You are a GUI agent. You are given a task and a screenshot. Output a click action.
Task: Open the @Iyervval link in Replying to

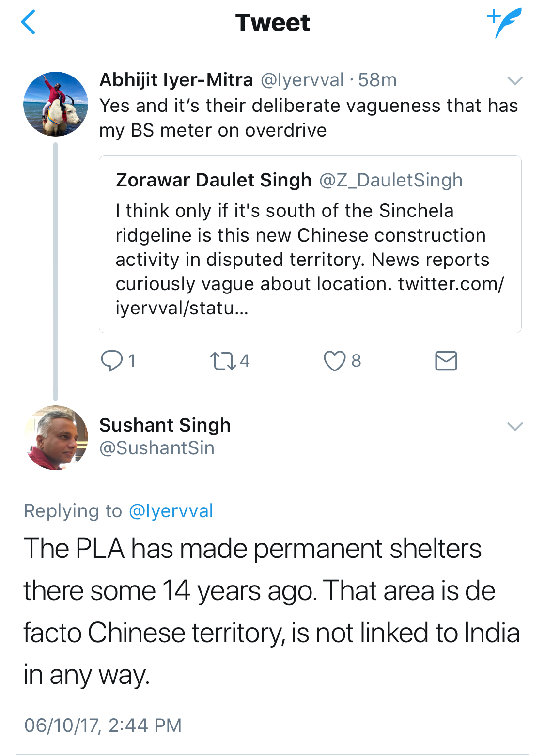pyautogui.click(x=171, y=511)
